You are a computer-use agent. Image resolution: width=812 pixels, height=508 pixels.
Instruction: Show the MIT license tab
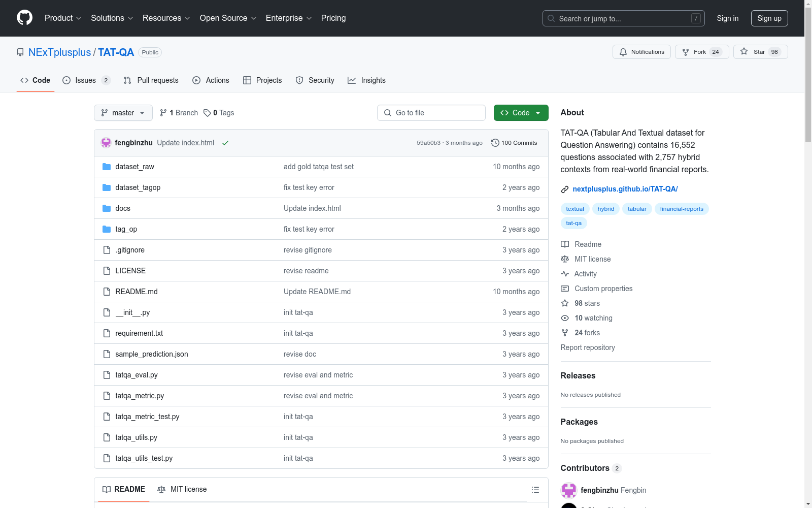tap(182, 489)
